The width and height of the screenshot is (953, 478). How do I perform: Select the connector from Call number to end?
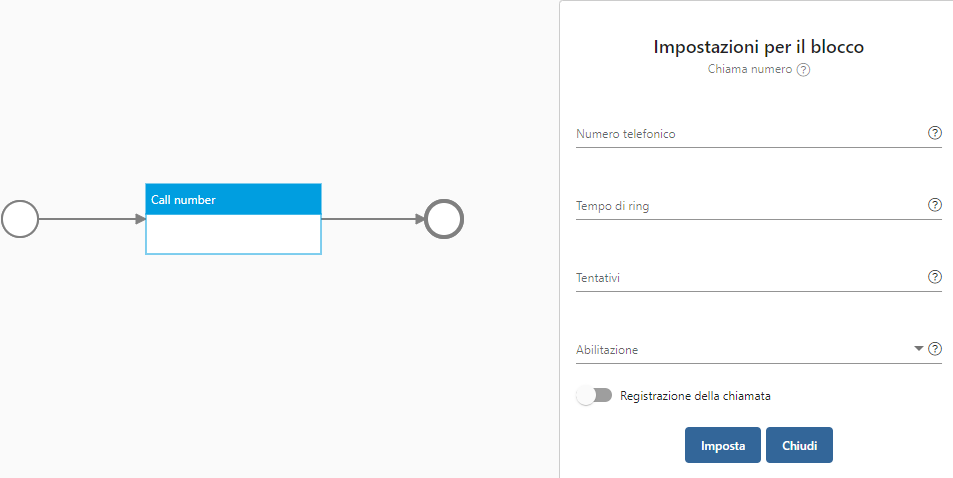(373, 219)
